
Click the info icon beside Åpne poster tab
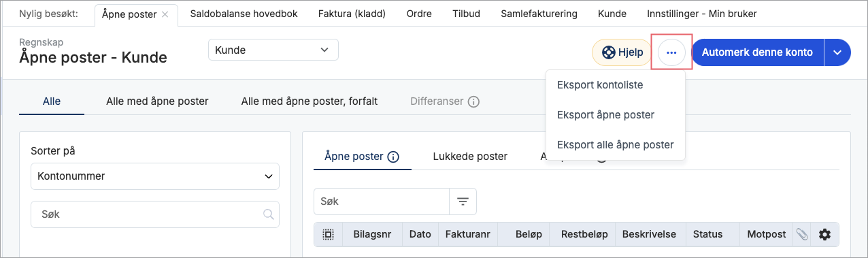393,157
